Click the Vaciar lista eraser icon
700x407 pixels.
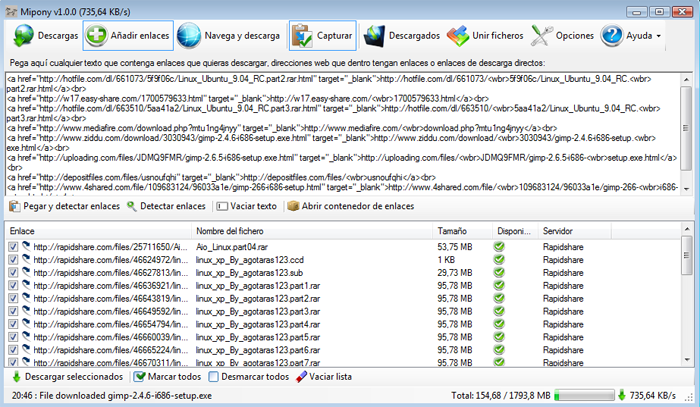point(301,377)
